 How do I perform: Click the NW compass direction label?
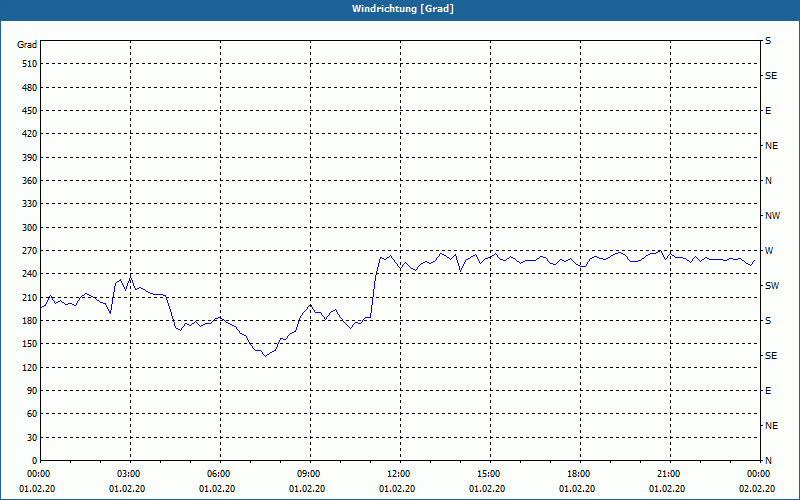772,216
